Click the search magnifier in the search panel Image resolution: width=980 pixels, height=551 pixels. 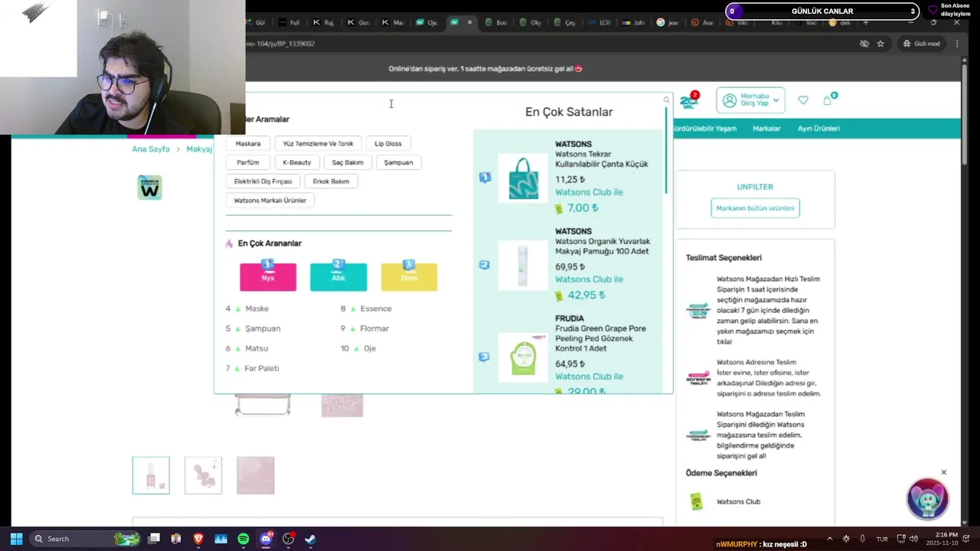666,99
